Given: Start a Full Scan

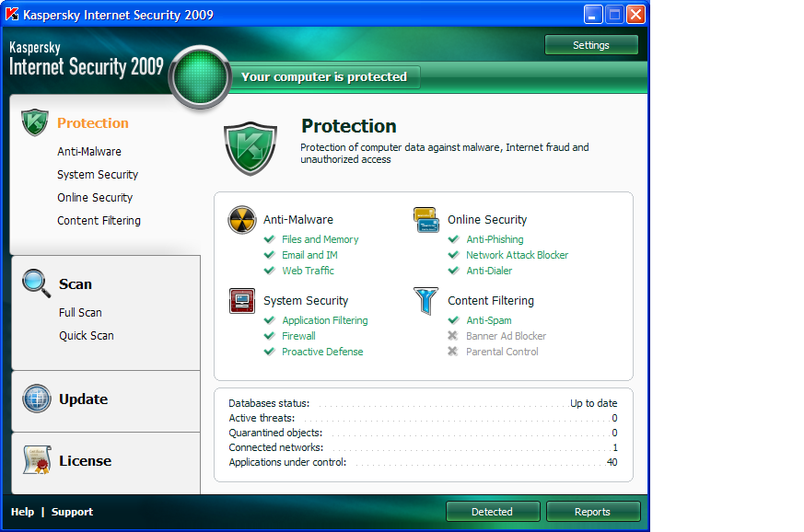Looking at the screenshot, I should (x=80, y=313).
